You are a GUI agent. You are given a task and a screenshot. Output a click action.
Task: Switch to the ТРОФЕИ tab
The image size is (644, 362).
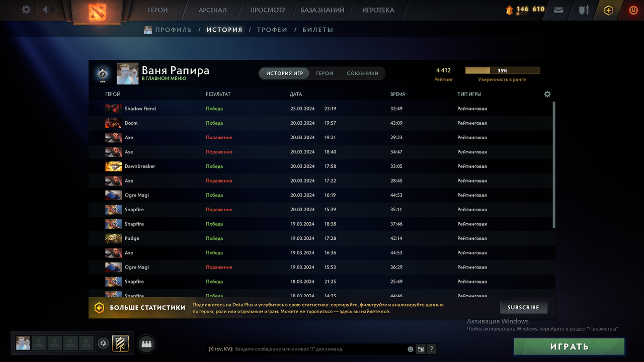[272, 30]
